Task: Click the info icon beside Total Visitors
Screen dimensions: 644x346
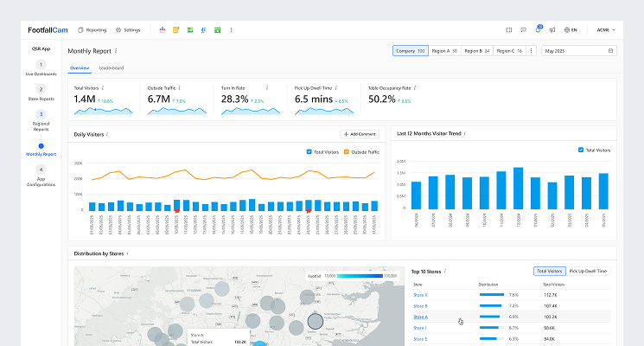Action: 103,87
